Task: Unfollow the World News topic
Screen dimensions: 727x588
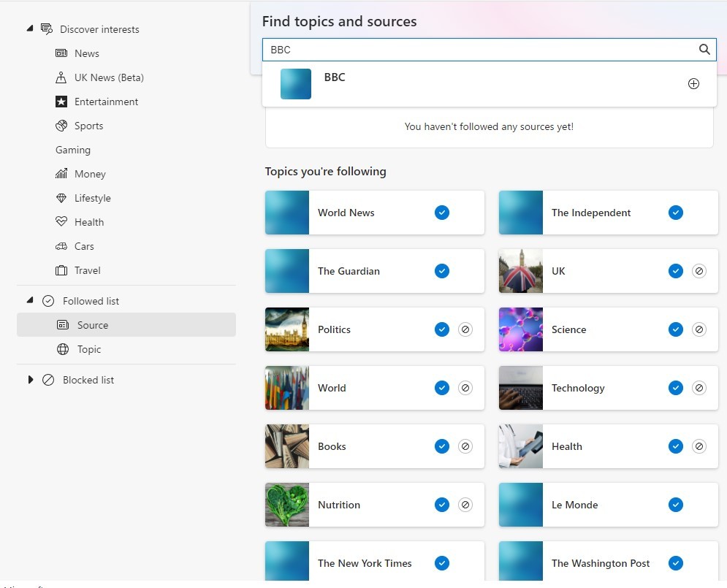Action: (x=441, y=213)
